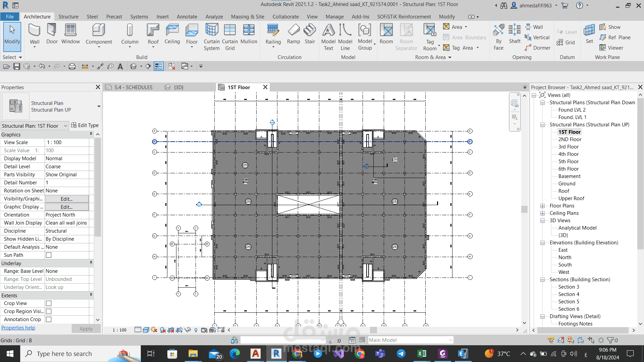
Task: Click the Print icon in quick toolbar
Action: [72, 66]
